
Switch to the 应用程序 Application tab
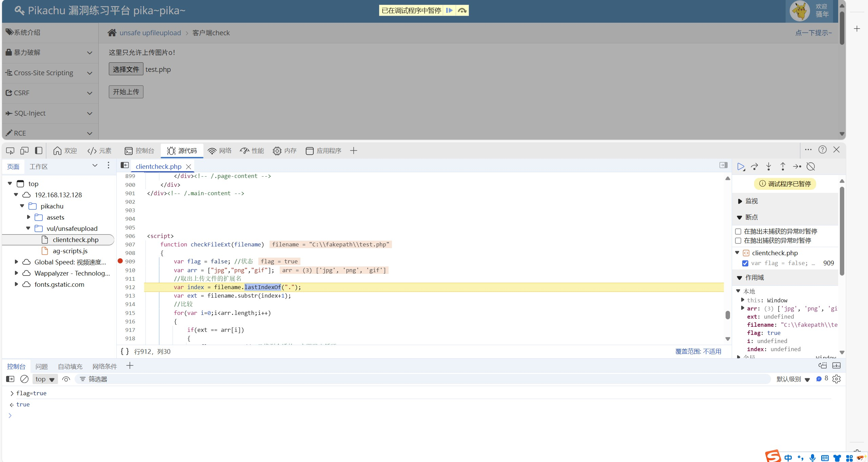pos(324,150)
